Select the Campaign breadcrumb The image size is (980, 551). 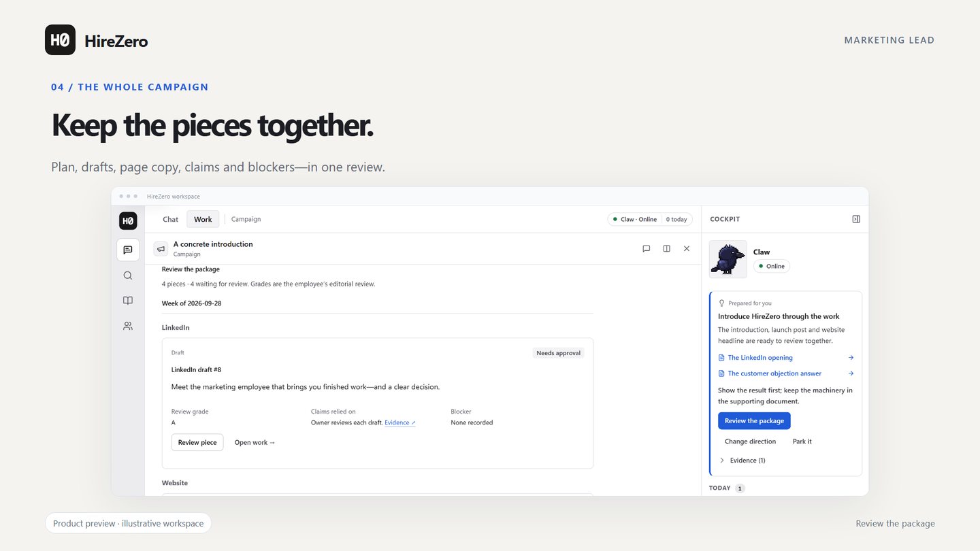tap(246, 219)
